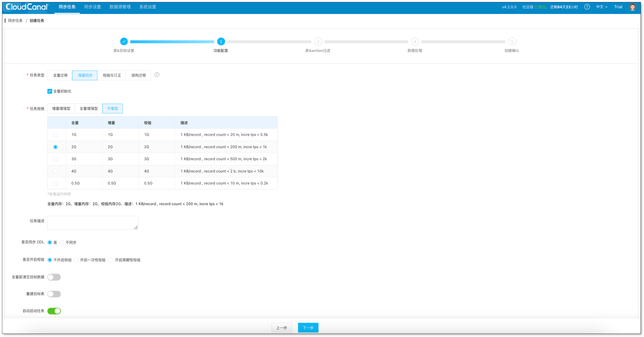Select 增量同步 task type
Image resolution: width=644 pixels, height=337 pixels.
[85, 75]
